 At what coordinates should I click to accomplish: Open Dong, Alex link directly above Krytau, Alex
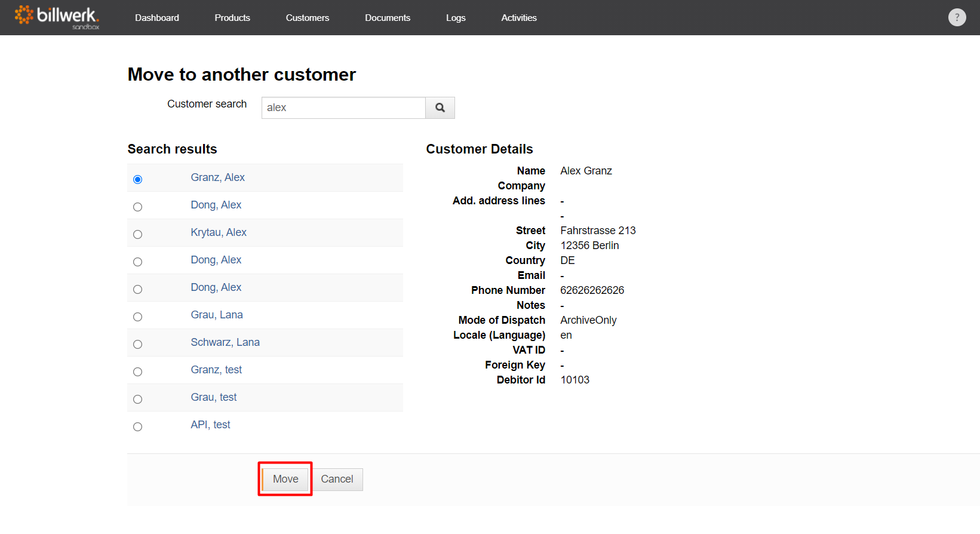(x=216, y=205)
